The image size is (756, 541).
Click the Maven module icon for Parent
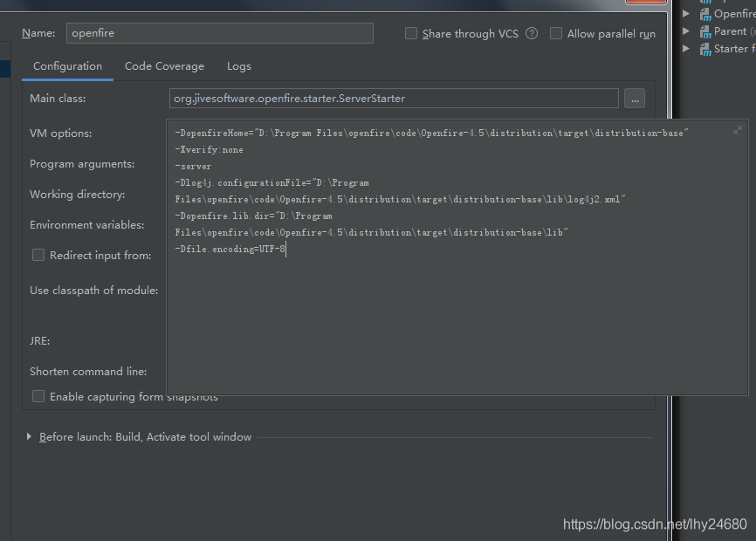click(x=704, y=31)
